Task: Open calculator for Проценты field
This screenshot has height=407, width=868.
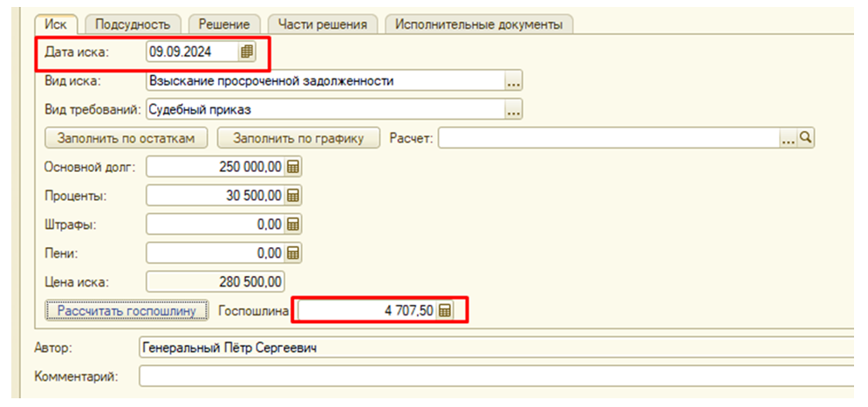Action: click(293, 195)
